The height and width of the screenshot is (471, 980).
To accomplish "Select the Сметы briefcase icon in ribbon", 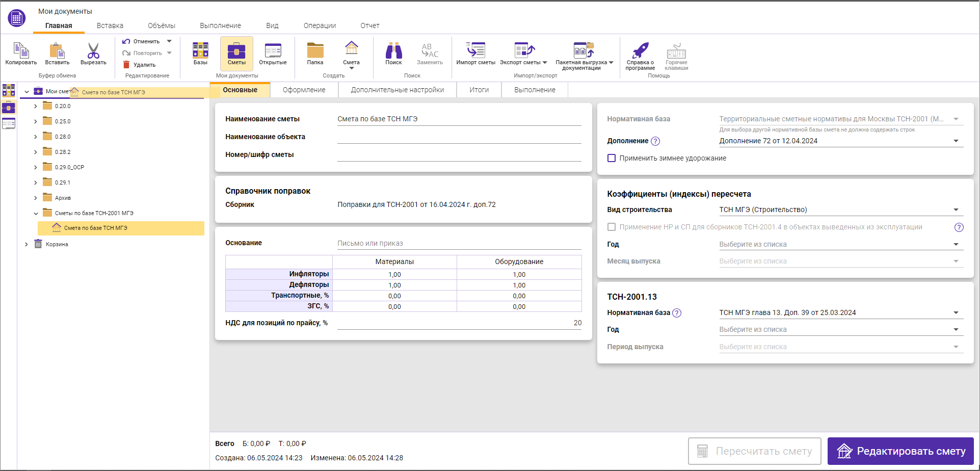I will [x=236, y=51].
